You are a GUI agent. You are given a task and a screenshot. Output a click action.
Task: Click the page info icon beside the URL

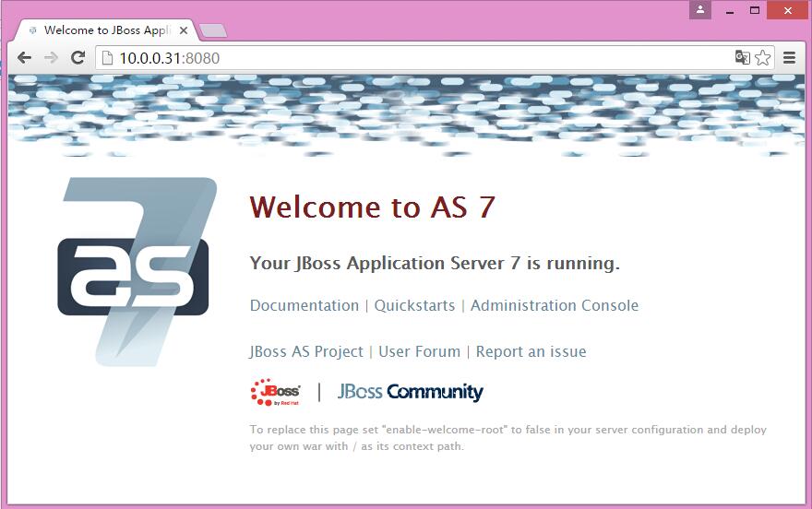107,58
